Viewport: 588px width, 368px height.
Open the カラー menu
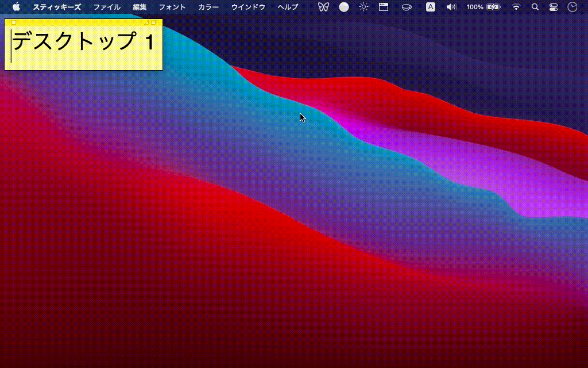point(208,7)
